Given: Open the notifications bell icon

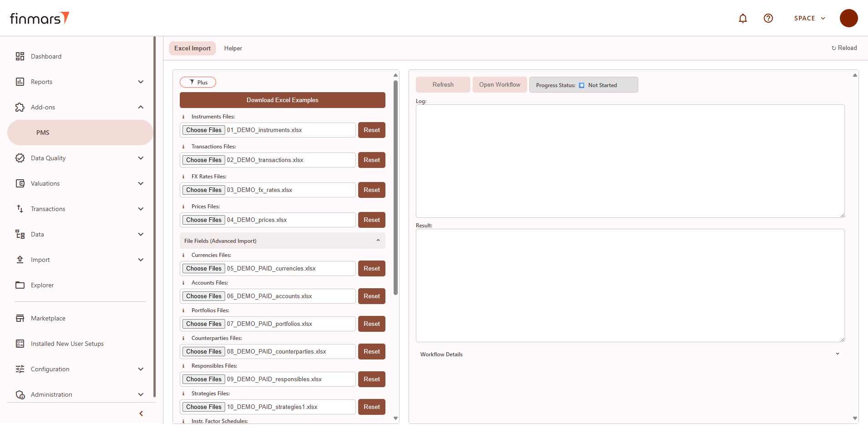Looking at the screenshot, I should 743,18.
